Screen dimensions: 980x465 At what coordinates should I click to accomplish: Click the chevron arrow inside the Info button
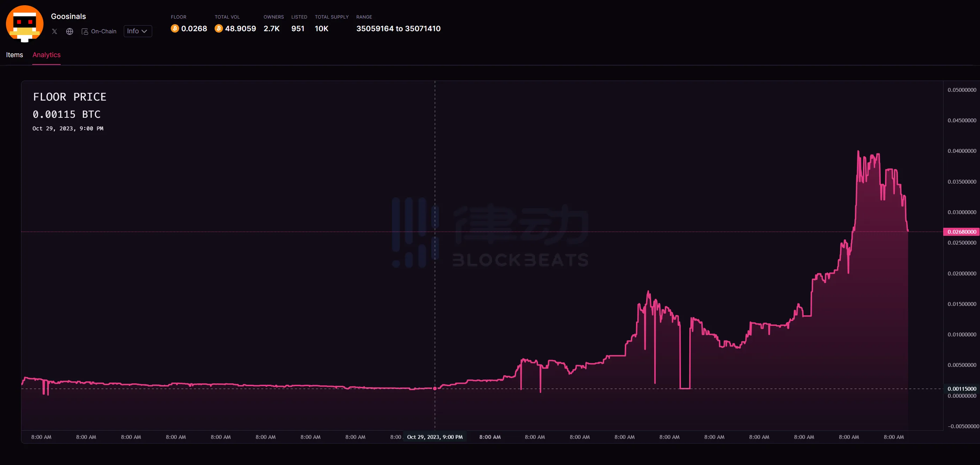144,31
